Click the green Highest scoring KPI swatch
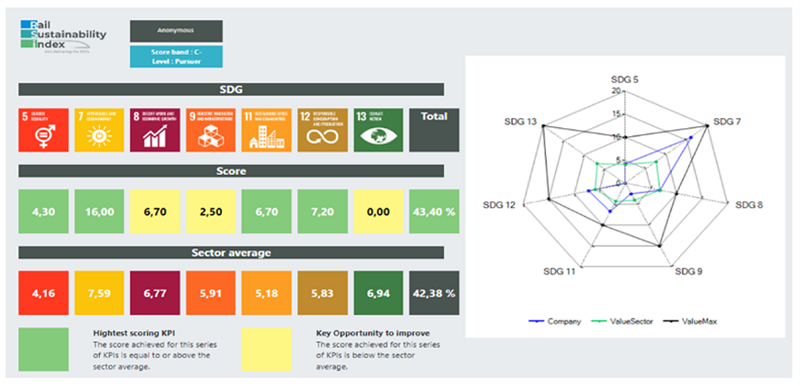The width and height of the screenshot is (800, 386). (43, 349)
